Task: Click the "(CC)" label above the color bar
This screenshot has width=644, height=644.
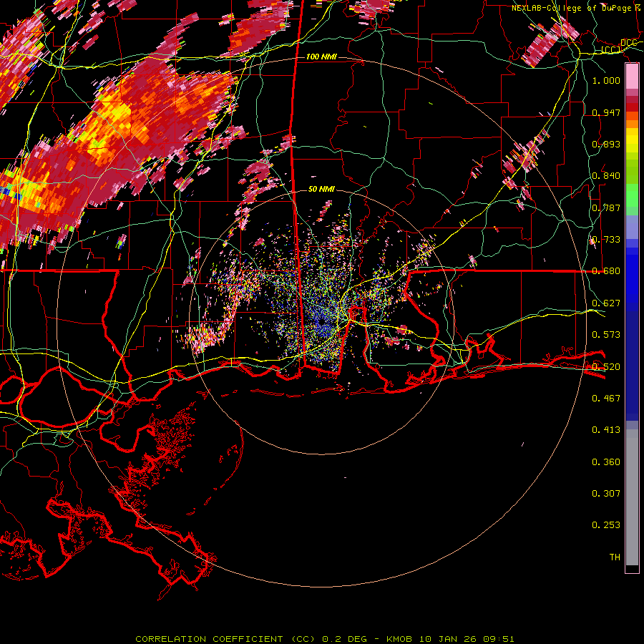Action: pos(612,49)
